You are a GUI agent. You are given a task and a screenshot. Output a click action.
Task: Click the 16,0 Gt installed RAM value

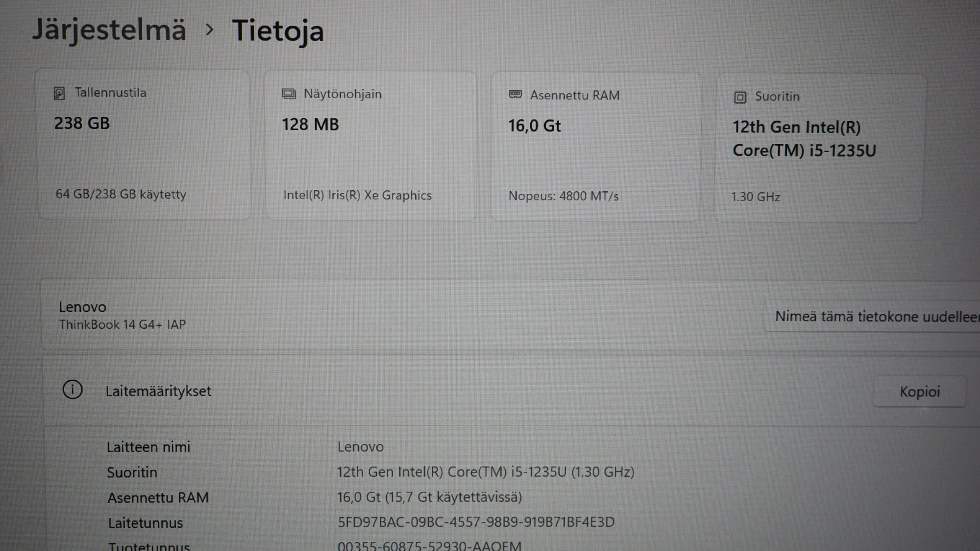pyautogui.click(x=534, y=126)
